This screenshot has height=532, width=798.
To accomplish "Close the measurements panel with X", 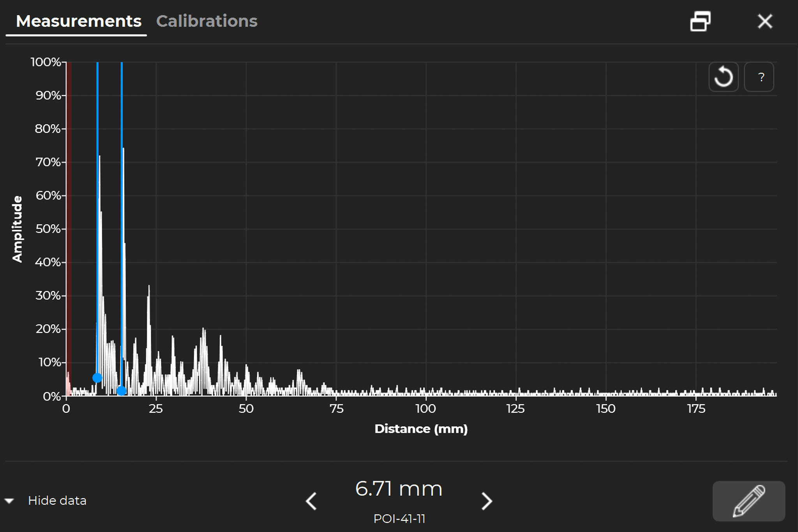I will [x=765, y=21].
